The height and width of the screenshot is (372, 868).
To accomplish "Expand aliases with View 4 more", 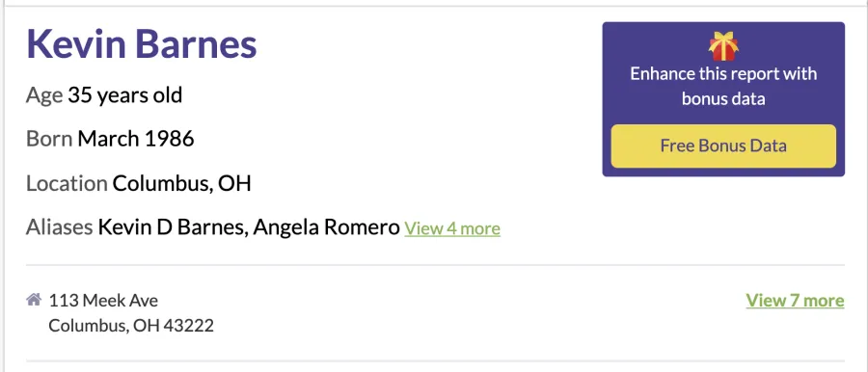I will click(452, 228).
